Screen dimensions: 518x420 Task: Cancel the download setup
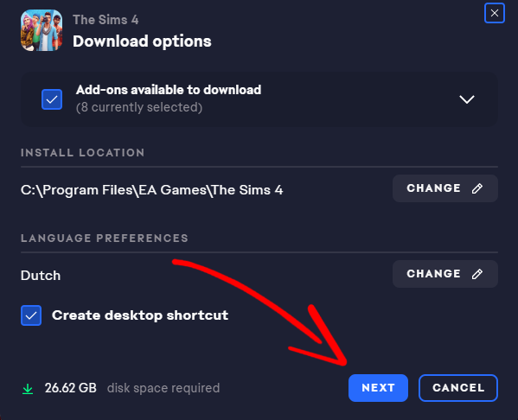[x=458, y=388]
